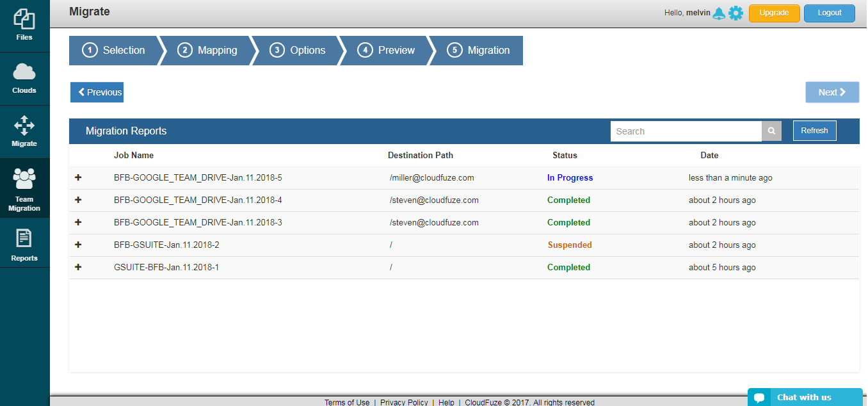Click the Destination Path column header
The image size is (868, 406).
coord(421,155)
